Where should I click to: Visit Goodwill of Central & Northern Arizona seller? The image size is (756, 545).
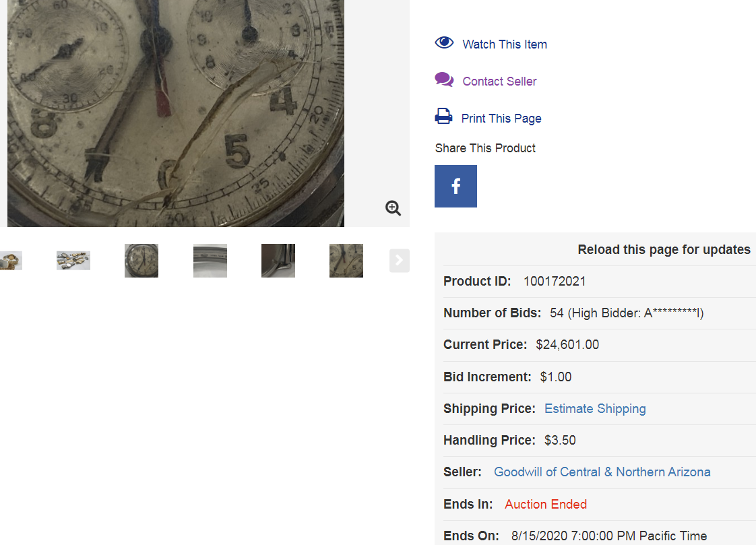(602, 472)
